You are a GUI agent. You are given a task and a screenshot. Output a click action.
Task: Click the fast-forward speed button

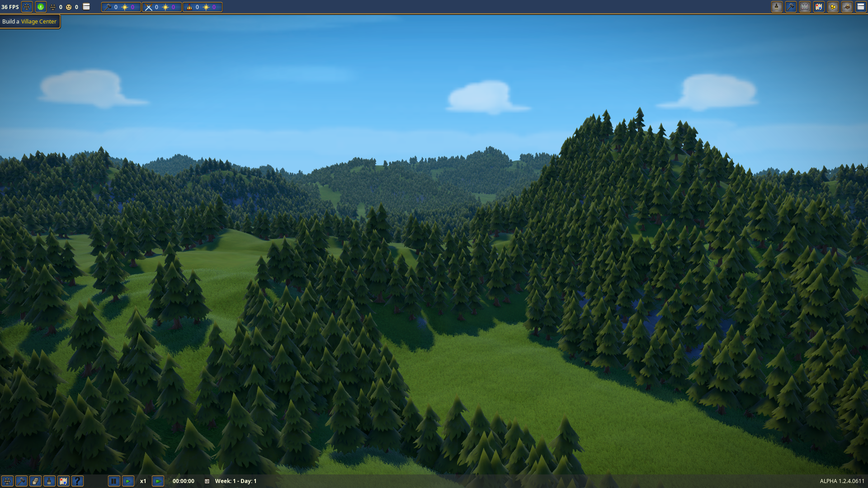point(158,481)
